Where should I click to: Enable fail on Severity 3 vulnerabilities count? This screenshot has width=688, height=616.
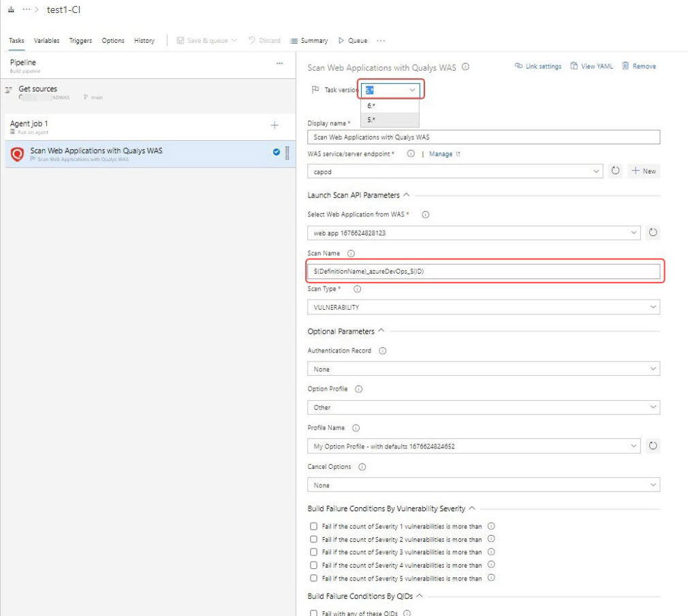point(314,552)
